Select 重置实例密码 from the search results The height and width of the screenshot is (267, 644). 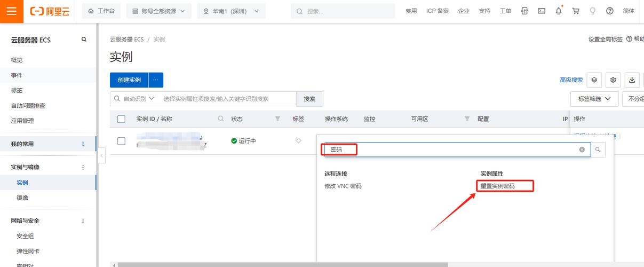498,186
